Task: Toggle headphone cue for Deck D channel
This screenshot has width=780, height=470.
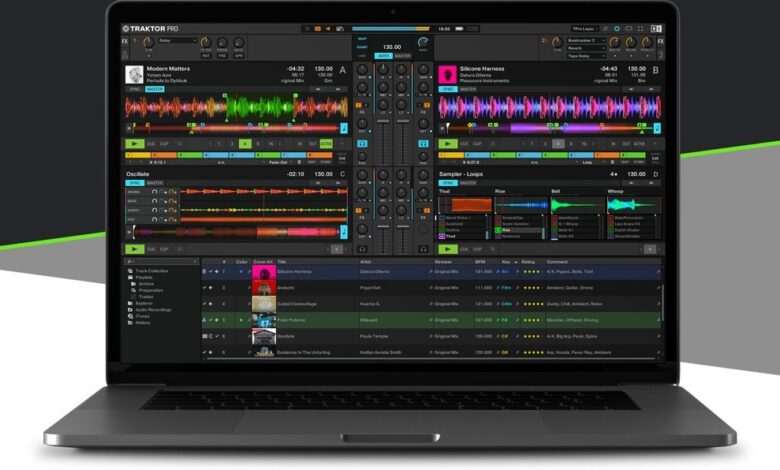Action: [x=423, y=249]
